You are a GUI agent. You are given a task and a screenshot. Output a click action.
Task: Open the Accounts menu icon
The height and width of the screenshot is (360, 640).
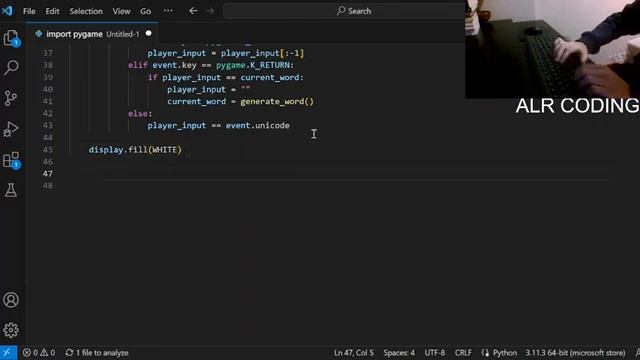click(11, 300)
